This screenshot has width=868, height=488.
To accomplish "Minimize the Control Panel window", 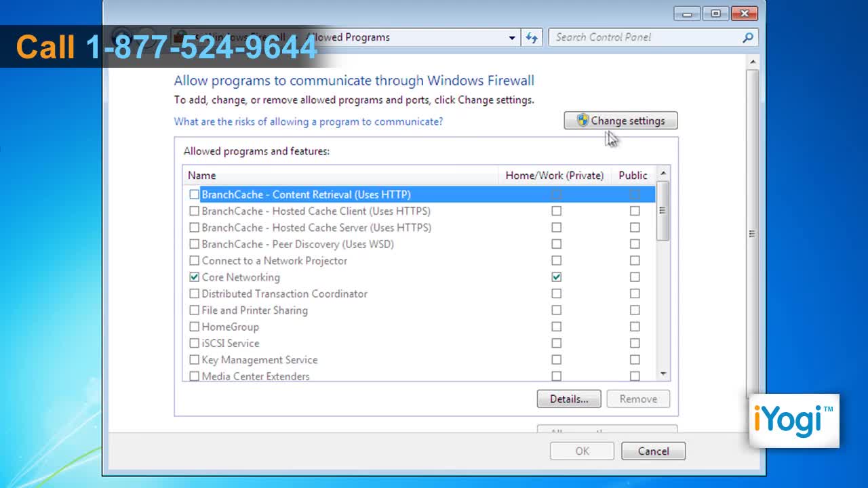I will (688, 14).
